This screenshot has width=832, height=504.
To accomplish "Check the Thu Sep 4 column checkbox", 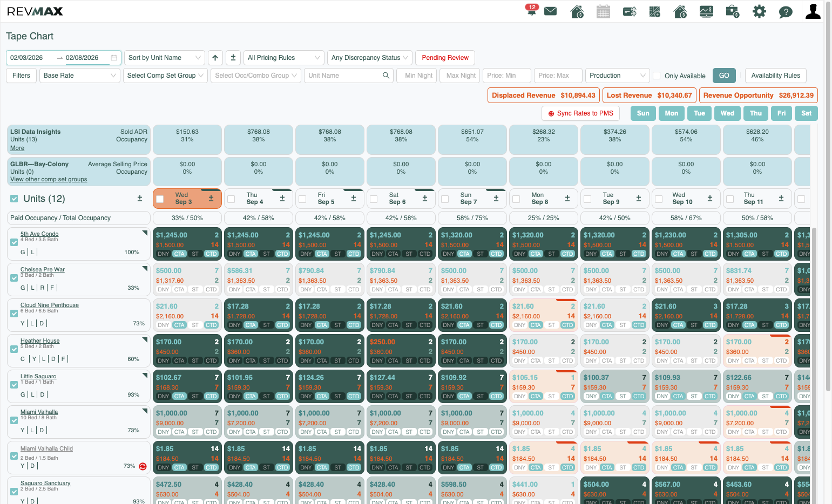I will pos(231,199).
